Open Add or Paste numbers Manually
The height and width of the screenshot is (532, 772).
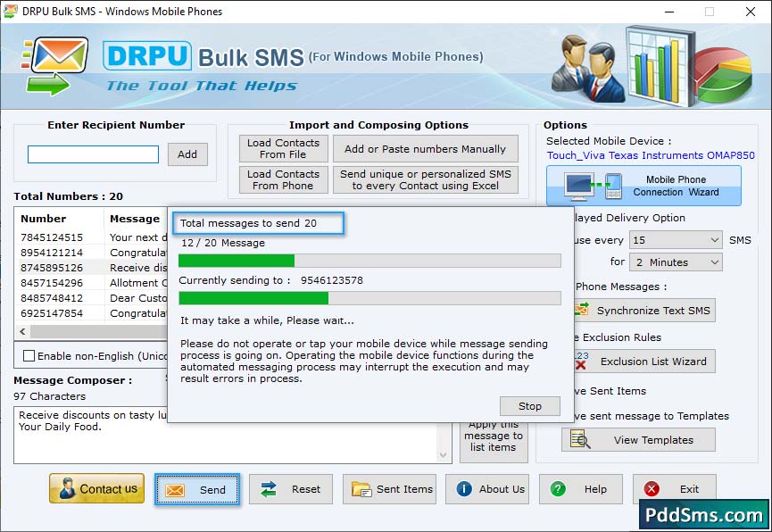[x=426, y=148]
